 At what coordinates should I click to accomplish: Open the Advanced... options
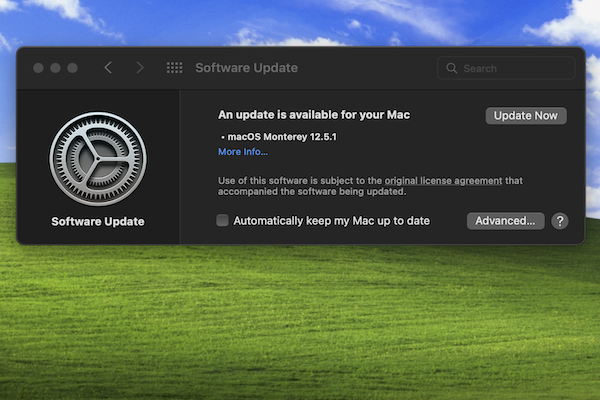(x=505, y=221)
